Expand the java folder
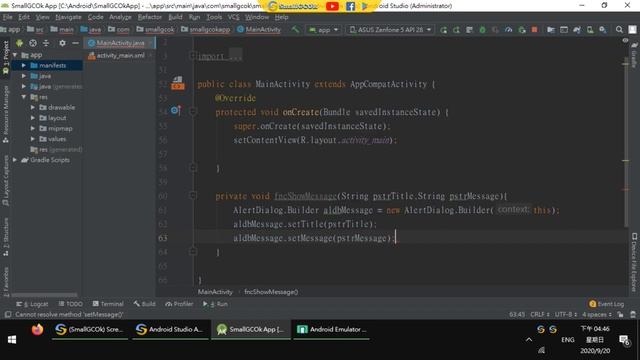640x360 pixels. tap(24, 76)
